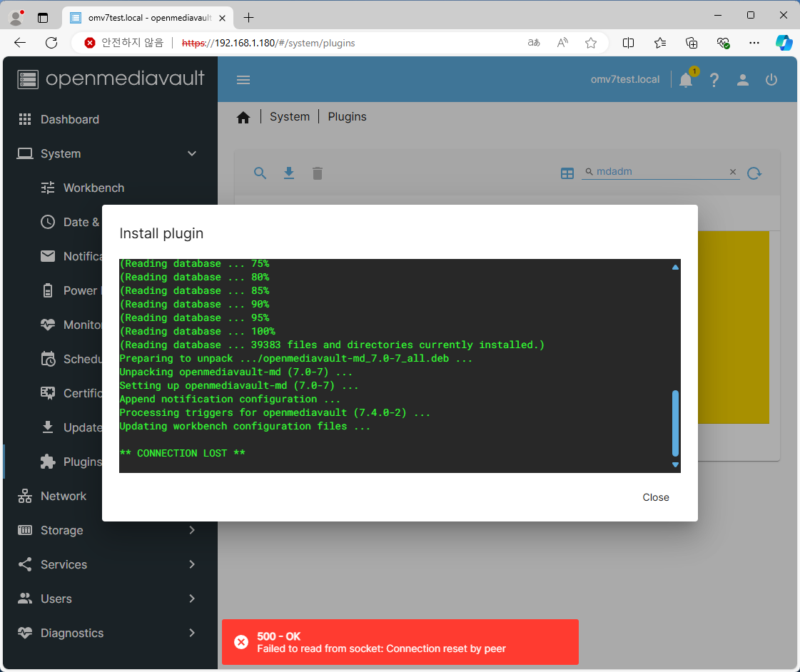Click the CONNECTION LOST terminal line
This screenshot has height=672, width=800.
(182, 453)
